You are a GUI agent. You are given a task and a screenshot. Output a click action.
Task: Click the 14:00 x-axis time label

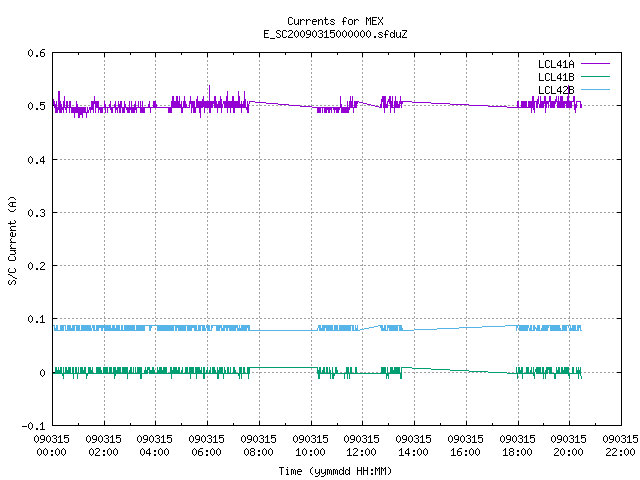pyautogui.click(x=413, y=452)
